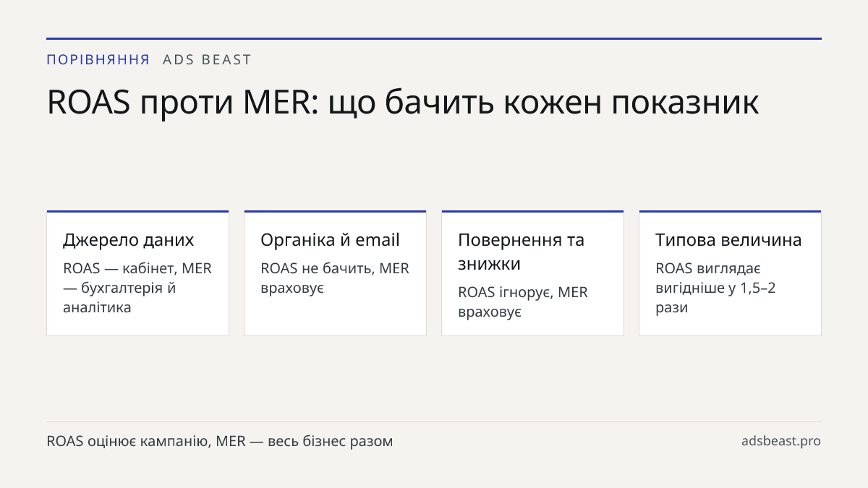The image size is (868, 488).
Task: Open the adsbeast.pro link
Action: 781,441
